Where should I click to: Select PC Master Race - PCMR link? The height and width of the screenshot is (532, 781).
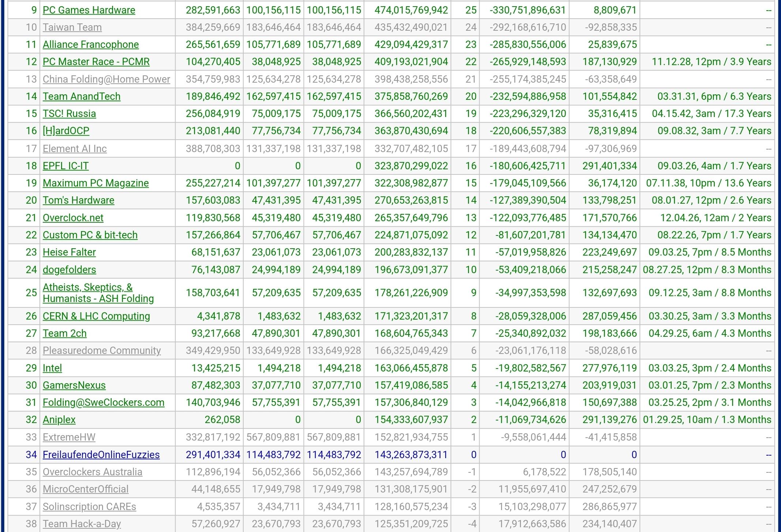(96, 62)
